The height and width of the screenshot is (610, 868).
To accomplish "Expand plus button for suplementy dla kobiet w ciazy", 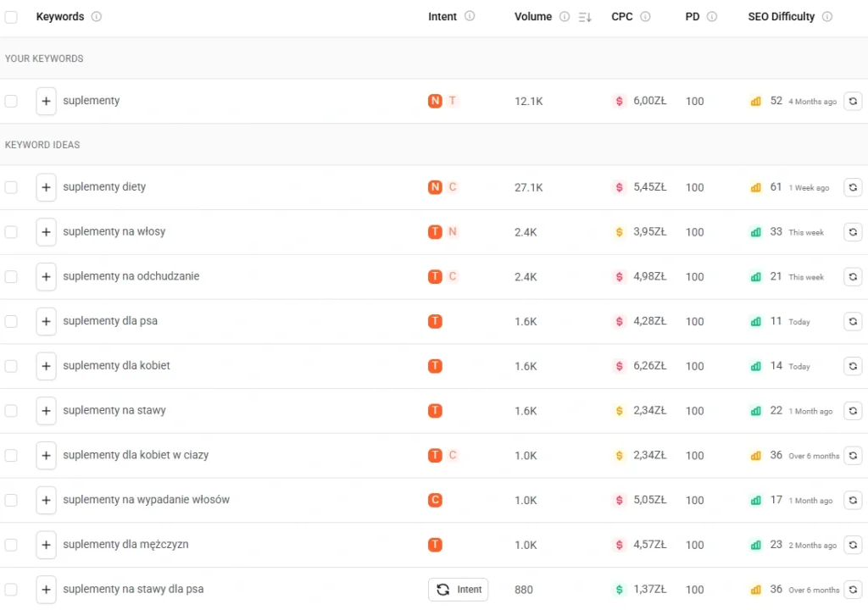I will point(46,456).
